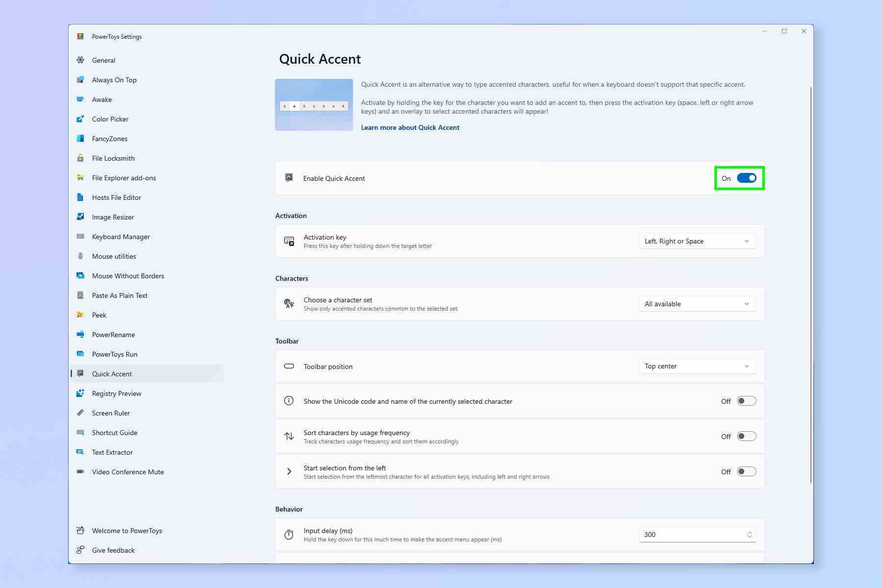Viewport: 882px width, 588px height.
Task: Click the Welcome to PowerToys icon
Action: click(80, 530)
